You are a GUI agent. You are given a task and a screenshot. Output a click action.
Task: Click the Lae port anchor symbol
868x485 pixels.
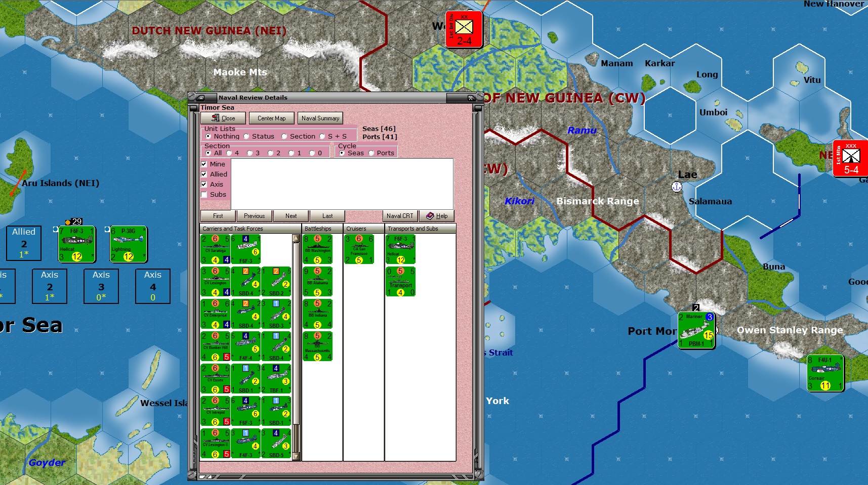pos(677,187)
